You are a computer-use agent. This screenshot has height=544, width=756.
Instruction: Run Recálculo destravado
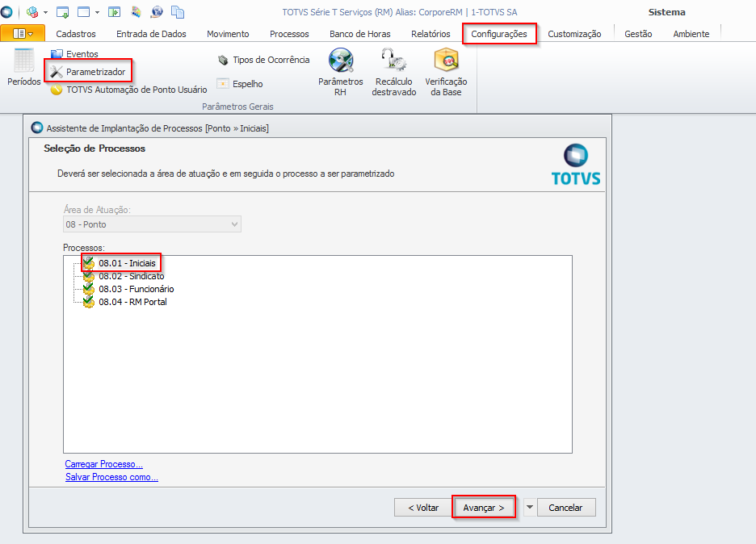click(394, 73)
